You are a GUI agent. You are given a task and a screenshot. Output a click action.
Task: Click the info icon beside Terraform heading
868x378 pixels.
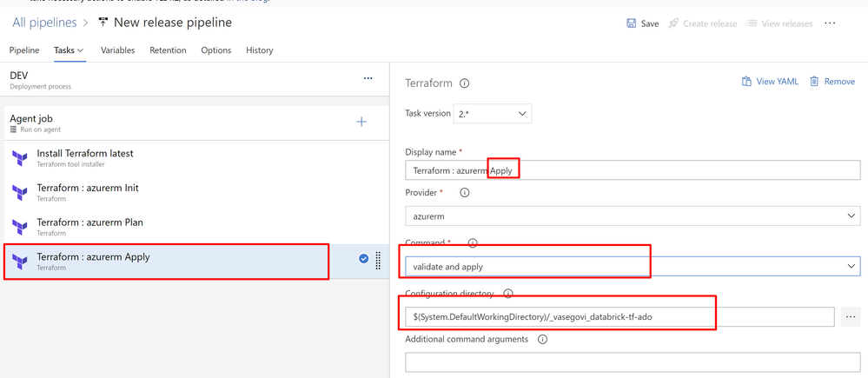pos(465,83)
